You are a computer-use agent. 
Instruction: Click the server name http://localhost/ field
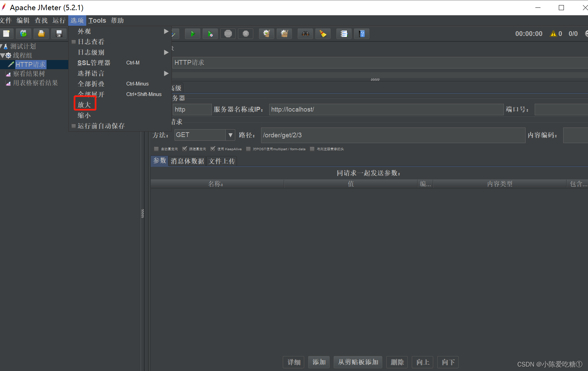pos(386,110)
